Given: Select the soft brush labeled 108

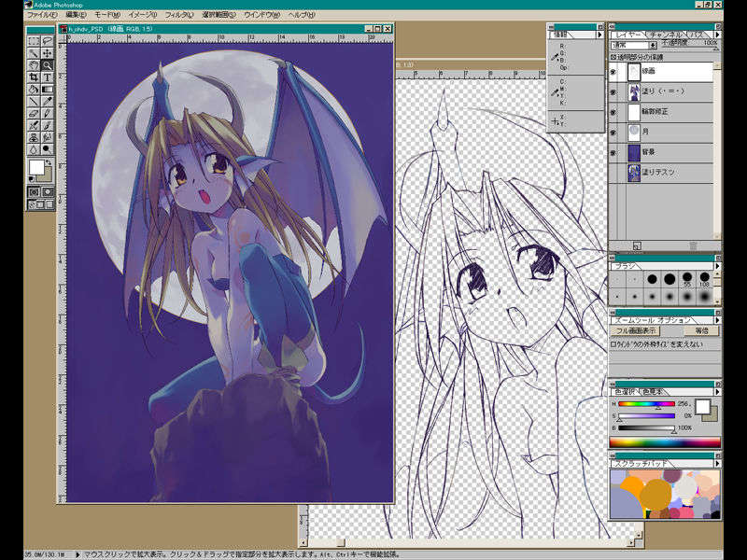Looking at the screenshot, I should (704, 278).
